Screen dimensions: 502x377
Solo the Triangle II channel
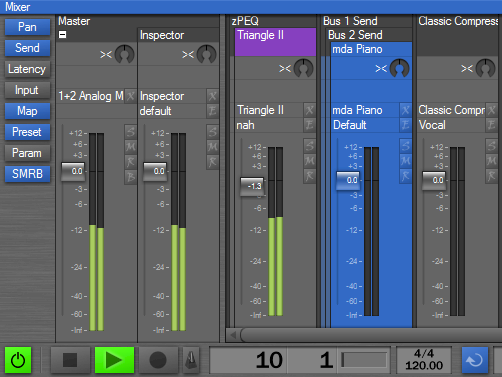pos(309,146)
